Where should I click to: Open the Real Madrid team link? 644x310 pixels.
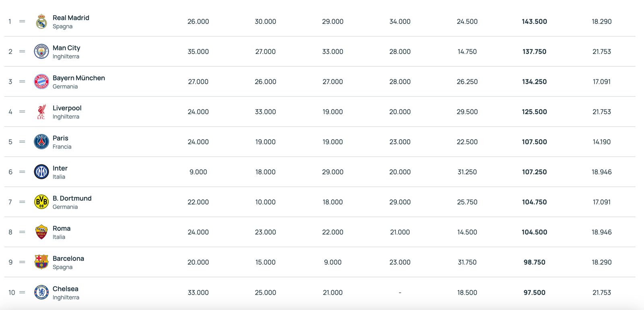(x=71, y=18)
